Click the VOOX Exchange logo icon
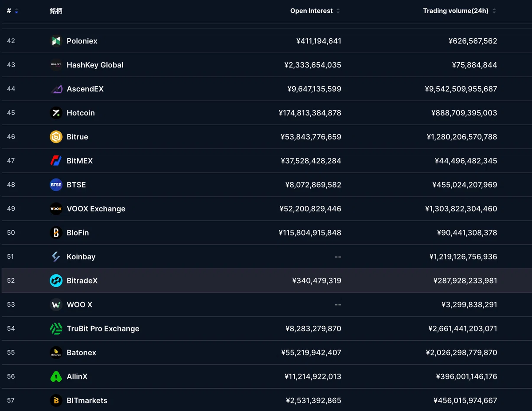This screenshot has width=532, height=411. (x=56, y=209)
